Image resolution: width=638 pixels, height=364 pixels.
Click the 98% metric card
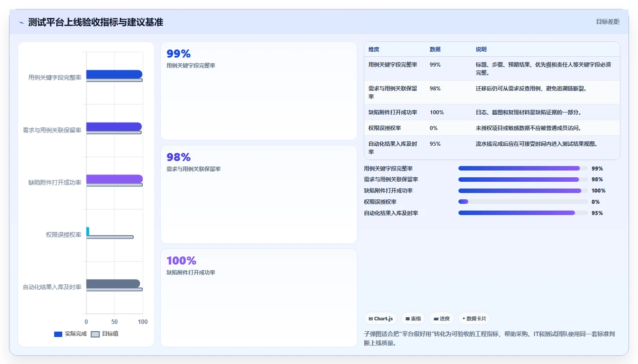[x=259, y=194]
